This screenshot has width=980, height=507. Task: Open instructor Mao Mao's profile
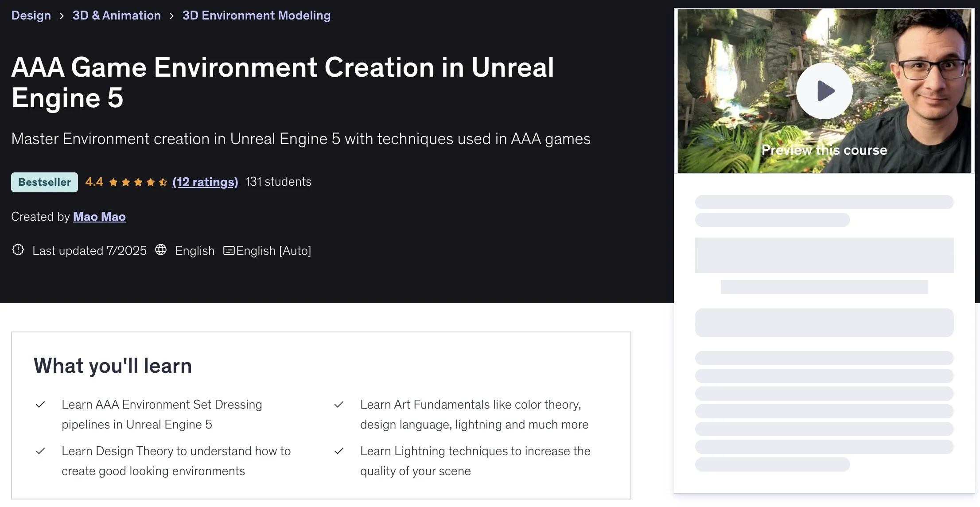99,217
